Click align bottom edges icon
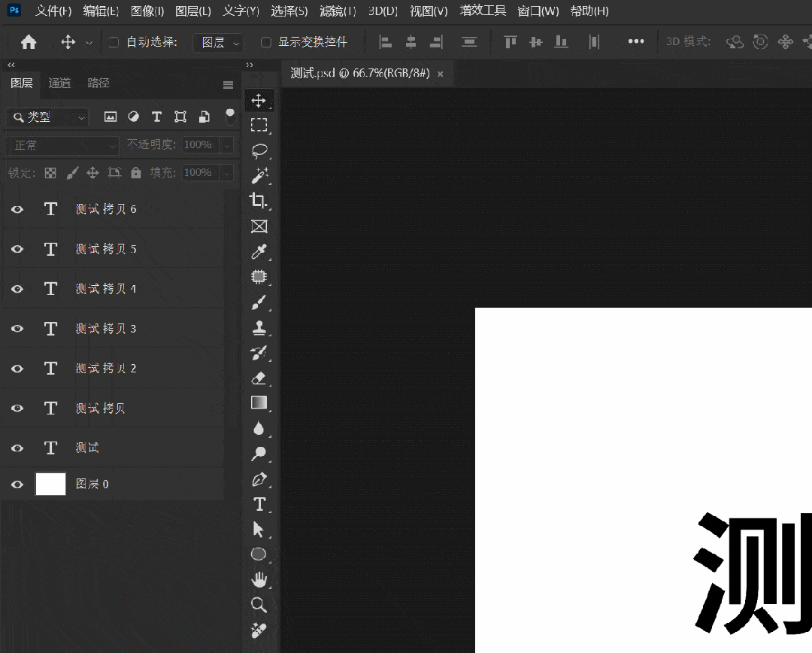 561,42
